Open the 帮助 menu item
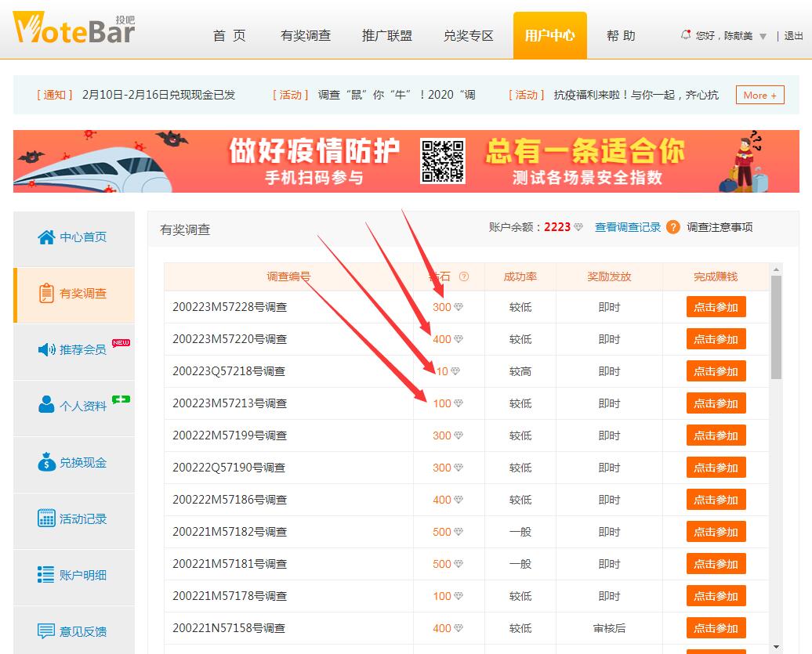The image size is (812, 654). pos(620,35)
